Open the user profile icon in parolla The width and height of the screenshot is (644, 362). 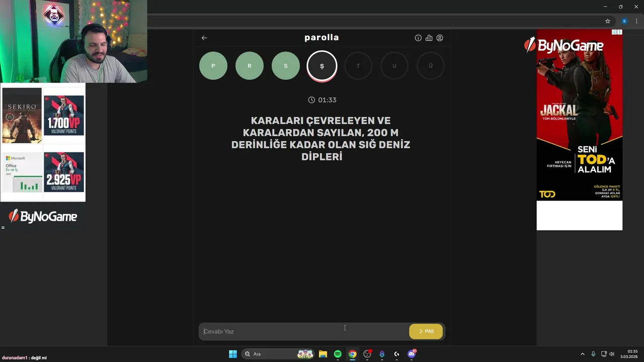pos(440,38)
